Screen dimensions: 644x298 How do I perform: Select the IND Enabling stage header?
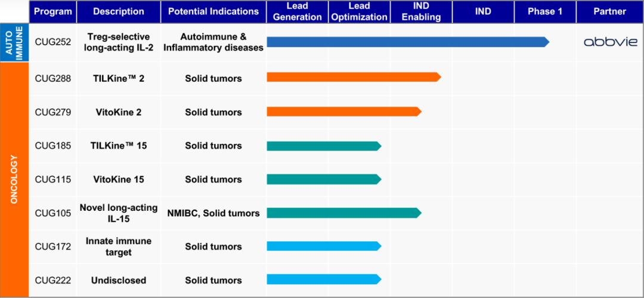pyautogui.click(x=422, y=11)
